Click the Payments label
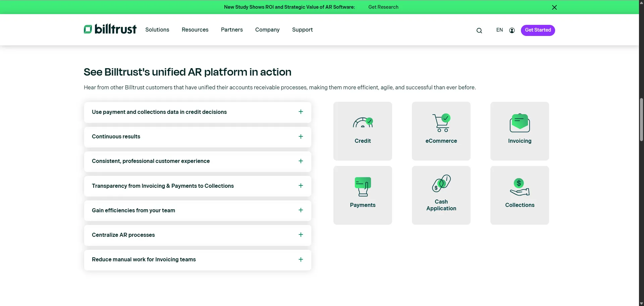Viewport: 644px width, 306px height. coord(363,205)
